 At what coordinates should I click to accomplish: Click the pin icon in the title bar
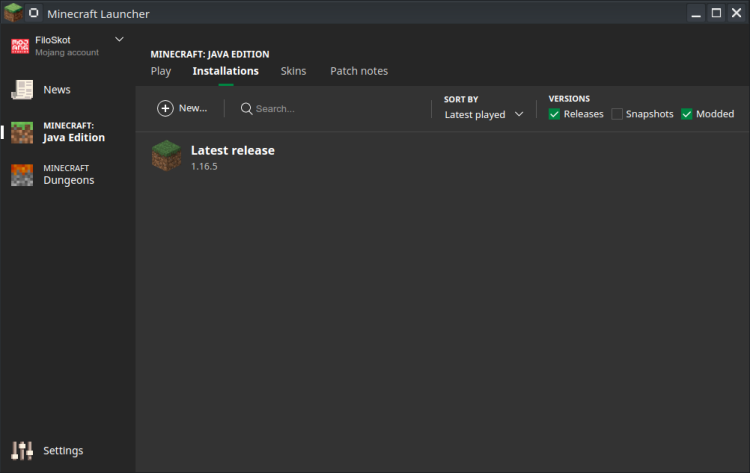pos(33,13)
